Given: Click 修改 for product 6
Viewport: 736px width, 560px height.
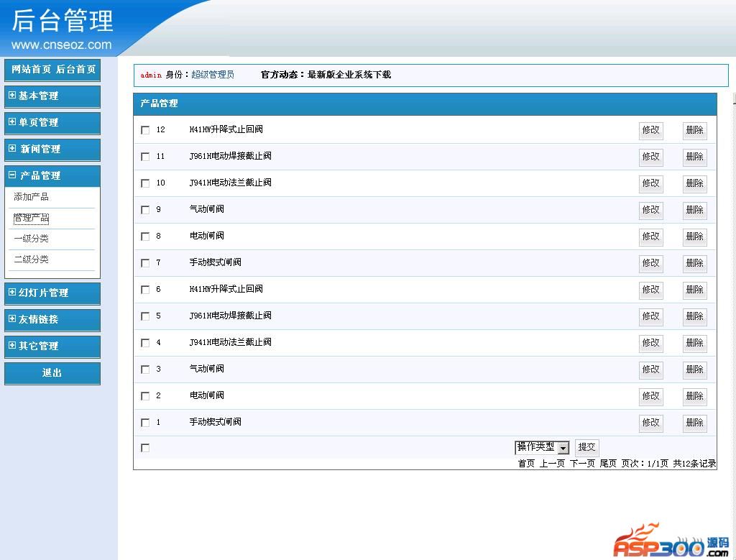Looking at the screenshot, I should coord(651,290).
